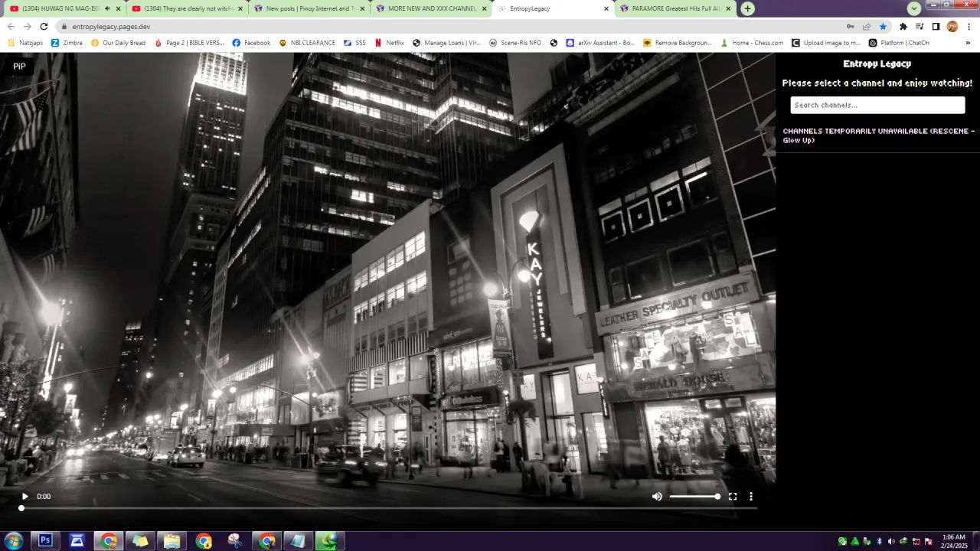Open the Windows Explorer folder taskbar icon
The width and height of the screenshot is (980, 551).
(x=171, y=541)
